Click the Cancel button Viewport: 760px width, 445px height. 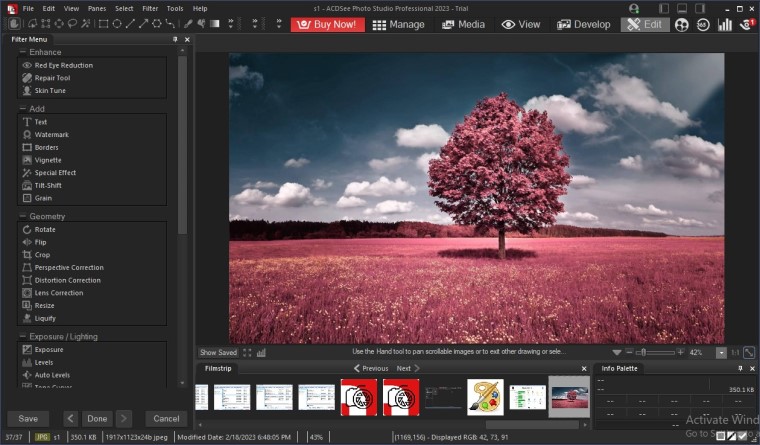166,418
